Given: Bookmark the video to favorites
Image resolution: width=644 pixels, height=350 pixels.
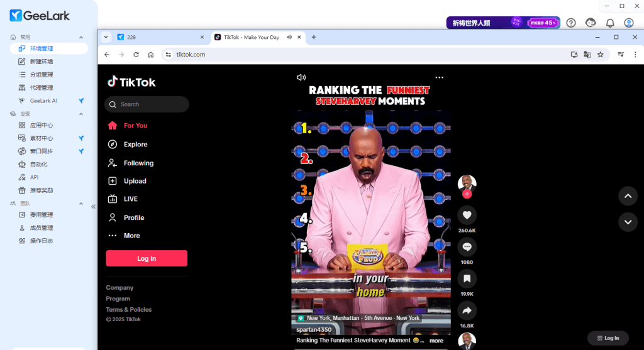Looking at the screenshot, I should coord(467,278).
